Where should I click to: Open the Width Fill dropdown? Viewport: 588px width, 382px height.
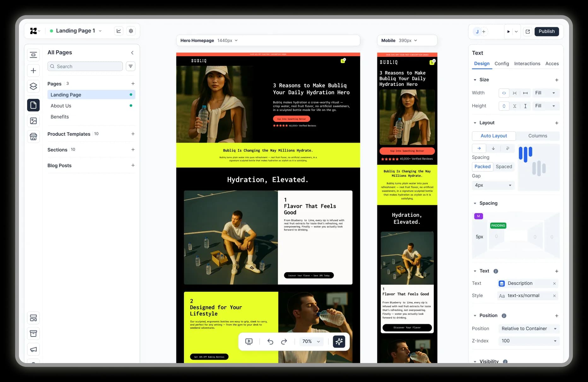coord(545,93)
